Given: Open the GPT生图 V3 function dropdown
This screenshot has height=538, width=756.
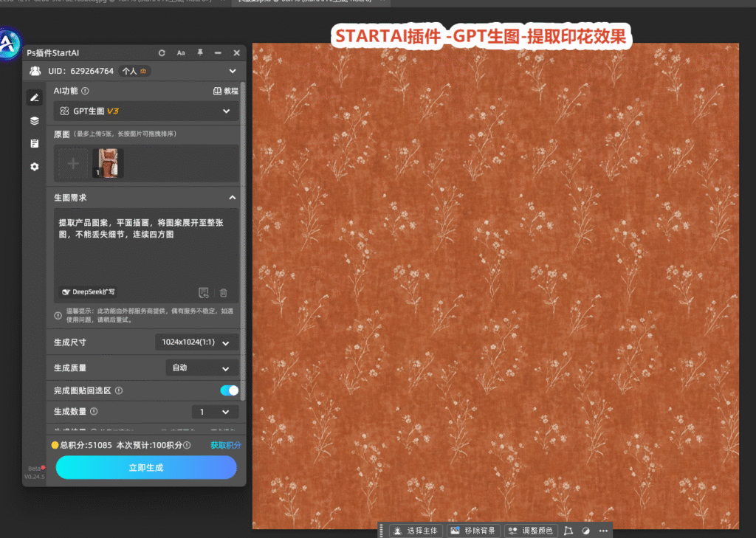Looking at the screenshot, I should (146, 111).
